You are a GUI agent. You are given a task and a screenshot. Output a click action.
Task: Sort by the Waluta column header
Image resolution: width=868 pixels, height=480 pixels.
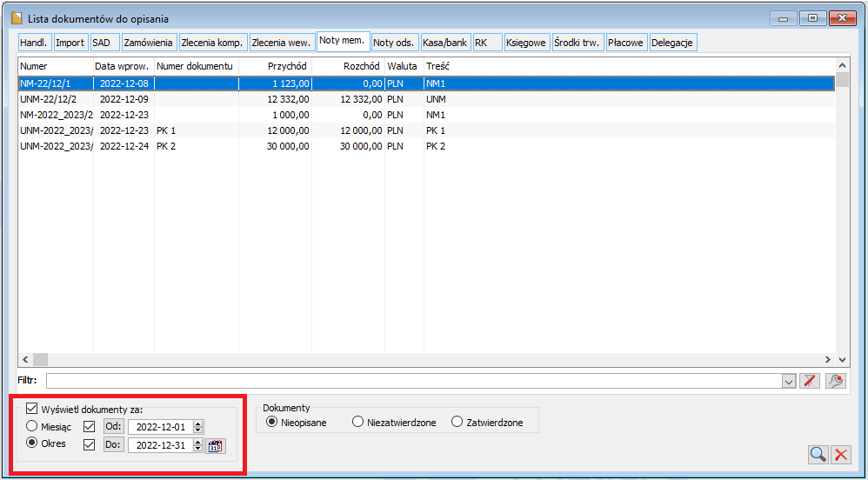coord(404,66)
